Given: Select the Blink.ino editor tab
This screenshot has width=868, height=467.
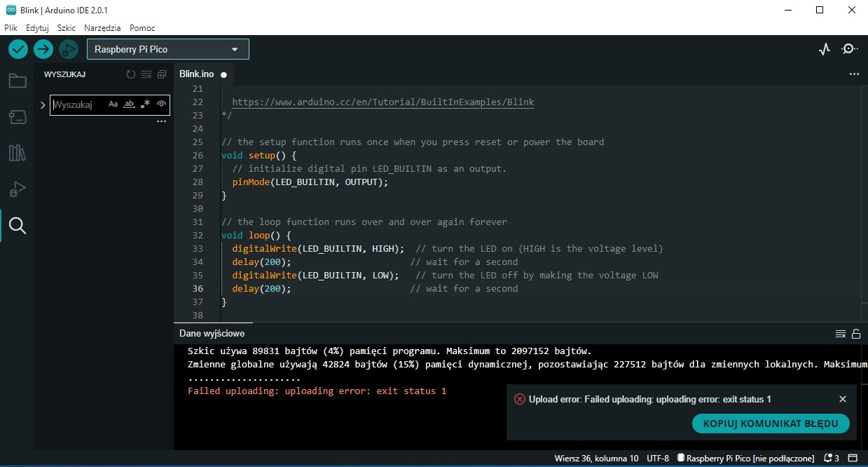Looking at the screenshot, I should [x=203, y=74].
